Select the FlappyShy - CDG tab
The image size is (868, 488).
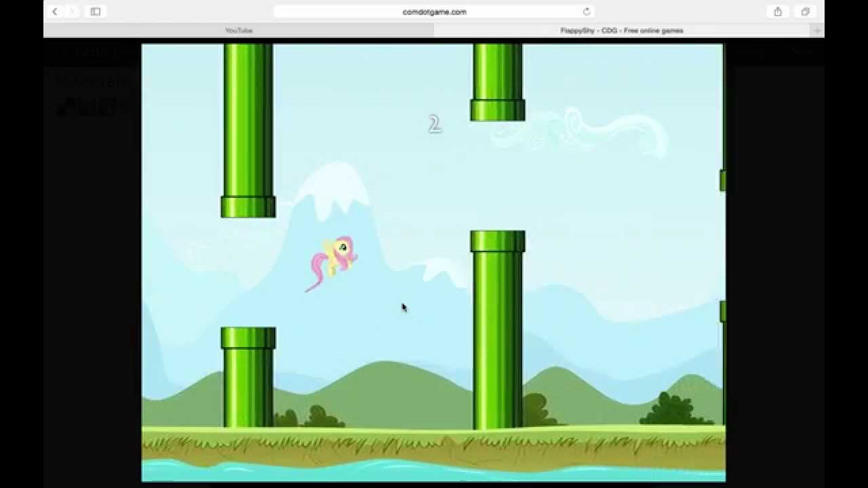pyautogui.click(x=622, y=30)
